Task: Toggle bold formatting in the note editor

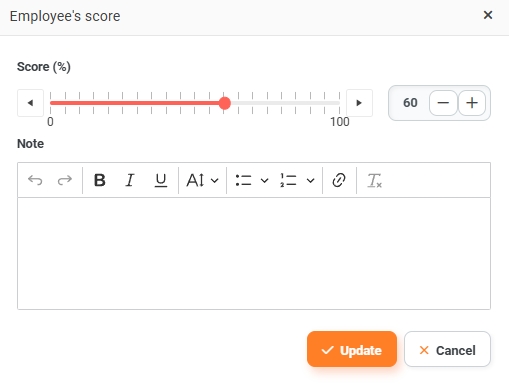Action: click(100, 180)
